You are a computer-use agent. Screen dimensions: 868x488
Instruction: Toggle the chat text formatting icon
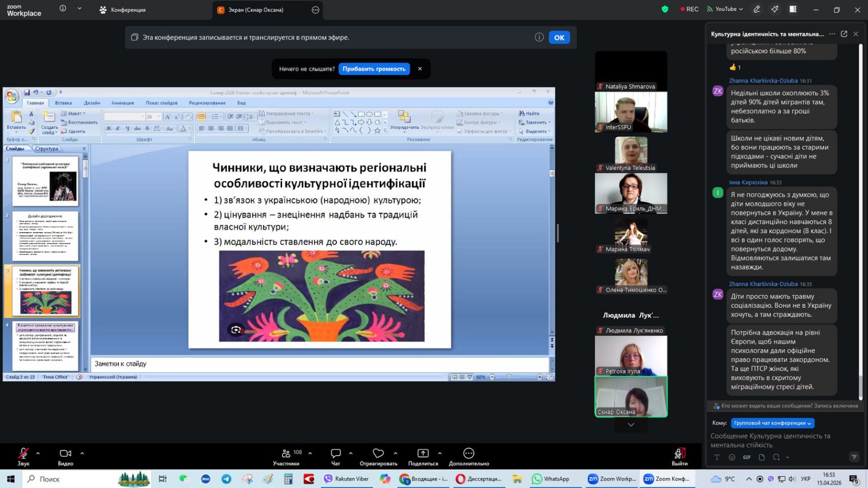click(717, 457)
